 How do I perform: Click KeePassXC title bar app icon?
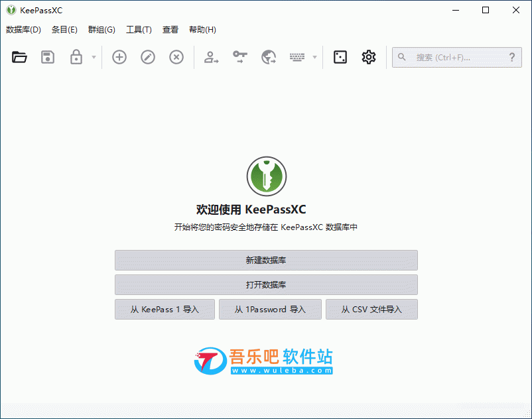(x=11, y=10)
